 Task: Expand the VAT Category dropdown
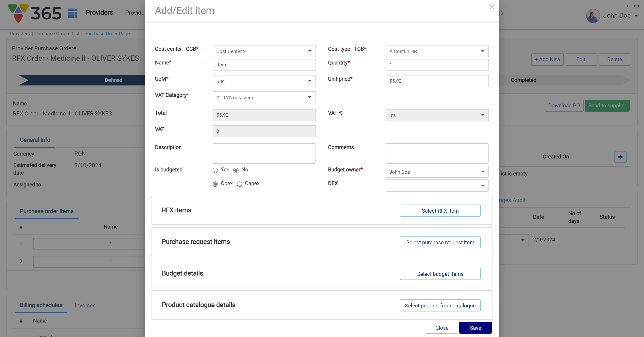tap(264, 97)
